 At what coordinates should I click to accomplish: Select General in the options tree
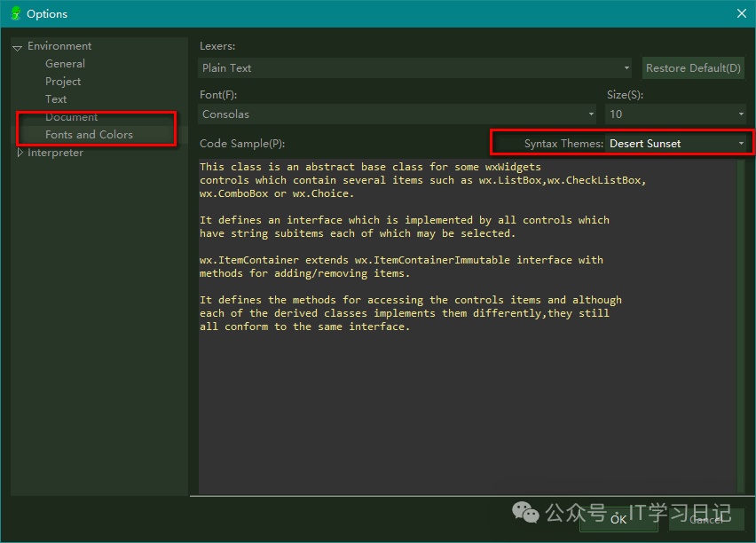point(65,64)
